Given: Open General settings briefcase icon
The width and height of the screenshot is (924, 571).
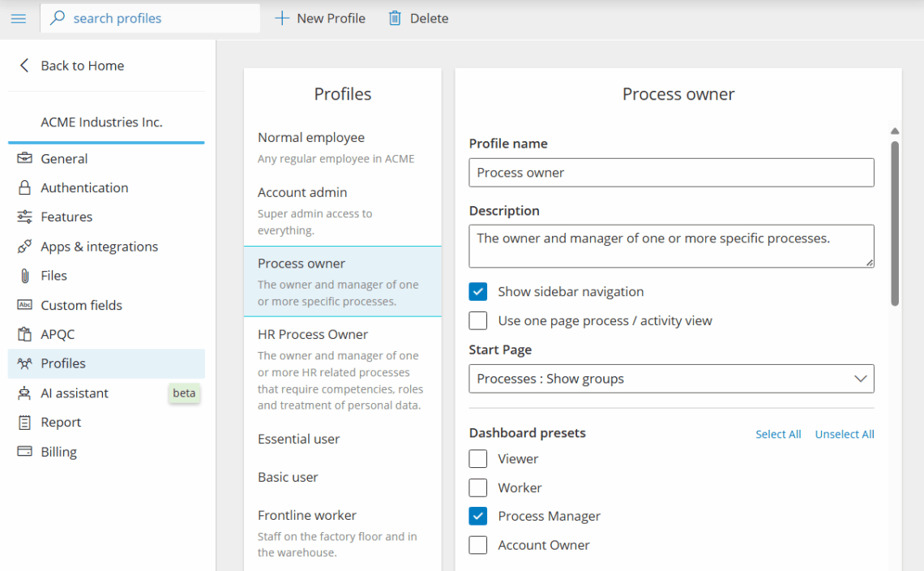Looking at the screenshot, I should click(25, 158).
